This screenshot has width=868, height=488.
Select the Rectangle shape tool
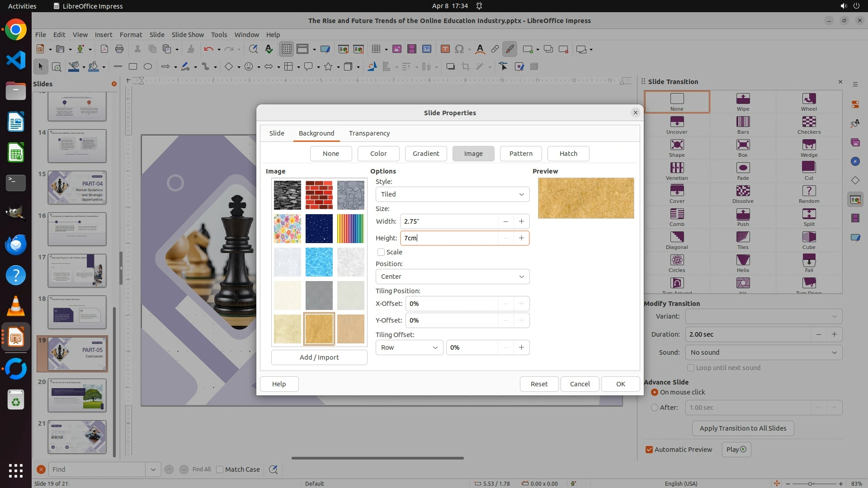tap(133, 67)
